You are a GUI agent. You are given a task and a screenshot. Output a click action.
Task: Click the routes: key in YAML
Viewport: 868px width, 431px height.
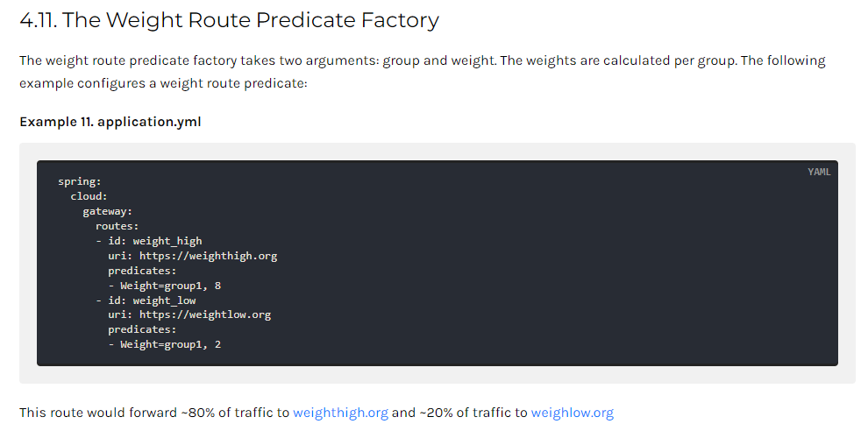pos(117,226)
